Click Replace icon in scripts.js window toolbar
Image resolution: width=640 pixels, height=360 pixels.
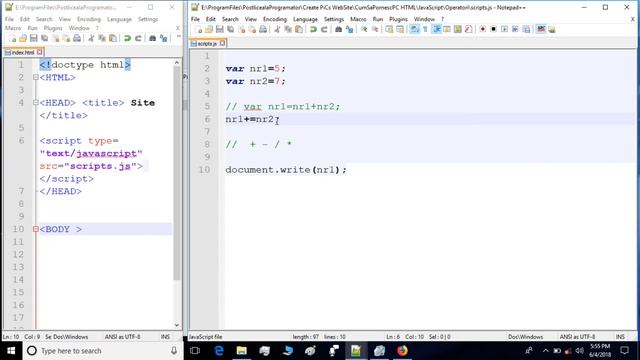pyautogui.click(x=349, y=29)
